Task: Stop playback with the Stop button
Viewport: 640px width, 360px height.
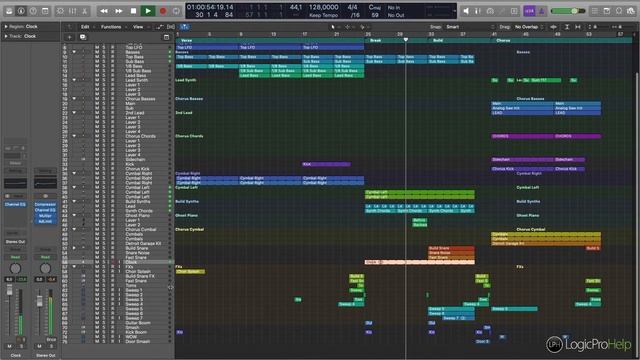Action: click(x=133, y=11)
